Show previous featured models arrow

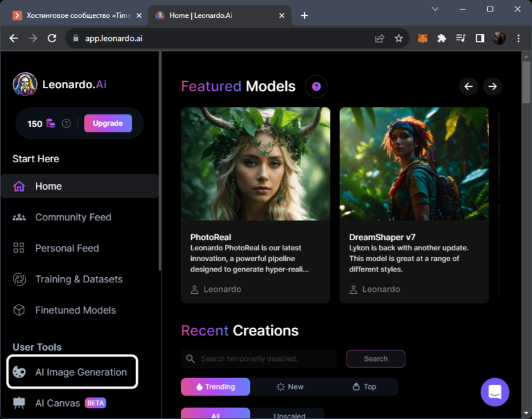click(x=469, y=86)
